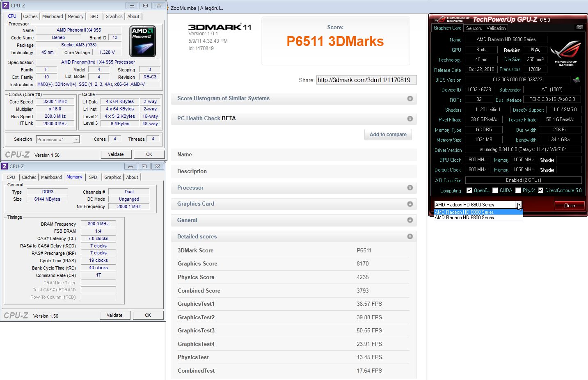
Task: Click the DRAM Frequency value 800.0 MHz
Action: [x=98, y=224]
